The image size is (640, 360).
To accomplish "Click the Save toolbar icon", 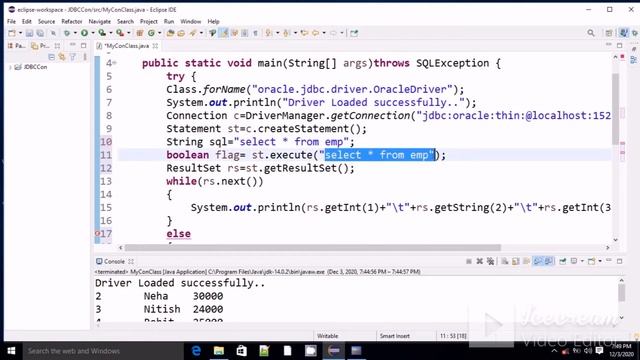I will pos(29,33).
